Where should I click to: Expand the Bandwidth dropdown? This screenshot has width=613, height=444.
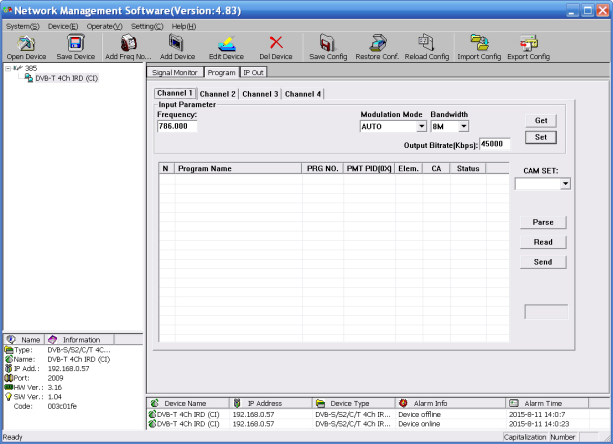[464, 127]
